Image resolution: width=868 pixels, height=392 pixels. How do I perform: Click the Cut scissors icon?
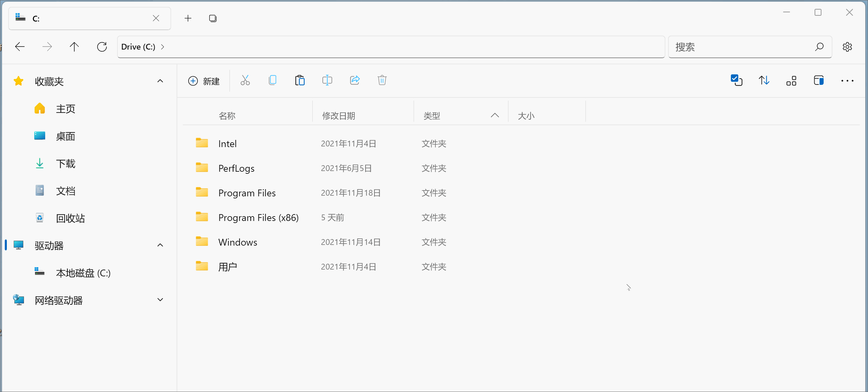coord(245,81)
